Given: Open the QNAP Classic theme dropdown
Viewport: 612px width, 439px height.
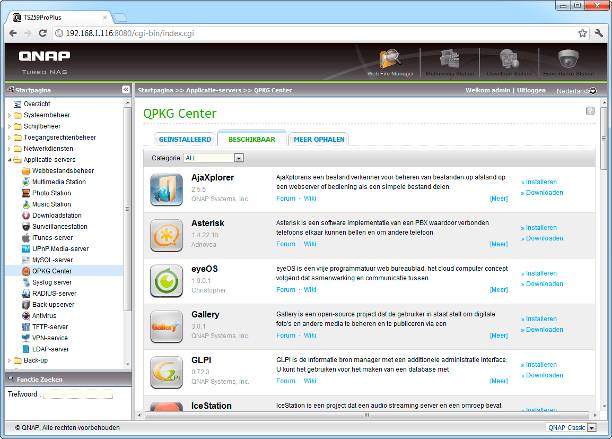Looking at the screenshot, I should click(x=571, y=428).
